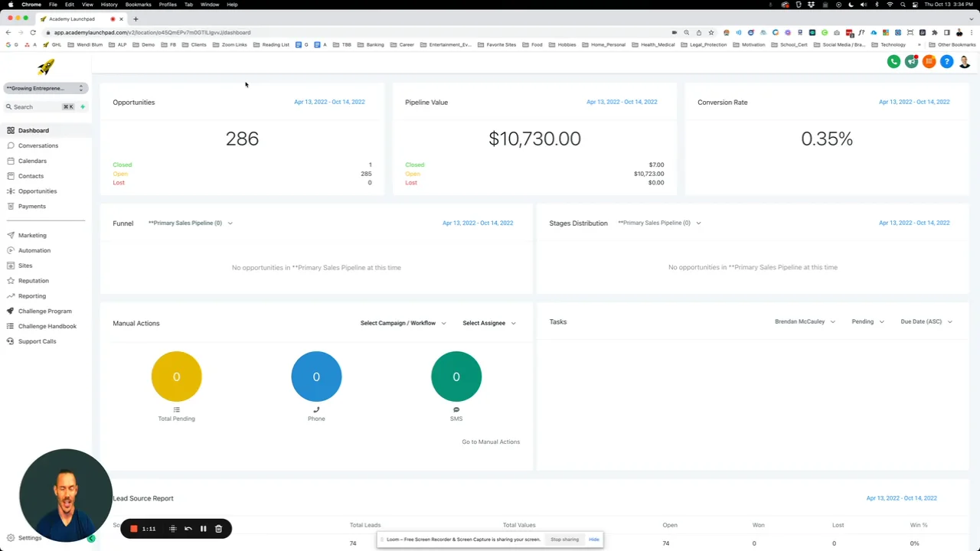Open Support Calls in the sidebar
This screenshot has width=980, height=551.
(x=37, y=341)
